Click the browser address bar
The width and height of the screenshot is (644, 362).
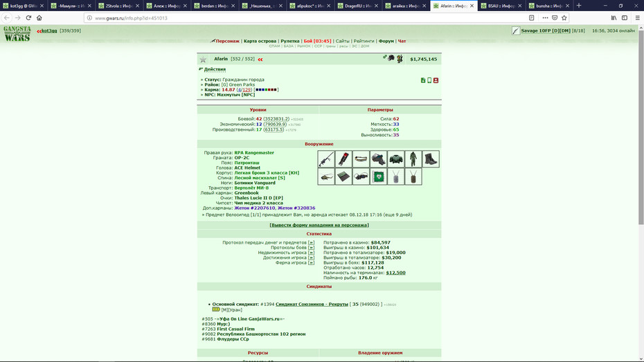tap(305, 18)
